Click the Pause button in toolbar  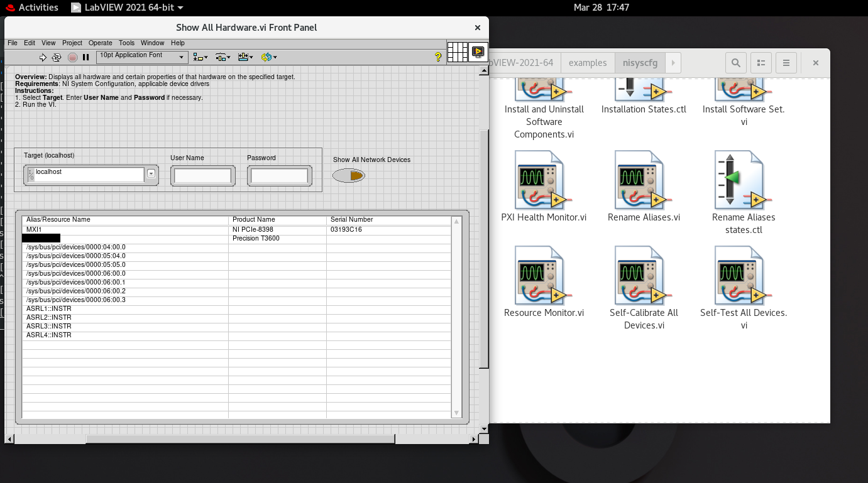click(x=86, y=57)
